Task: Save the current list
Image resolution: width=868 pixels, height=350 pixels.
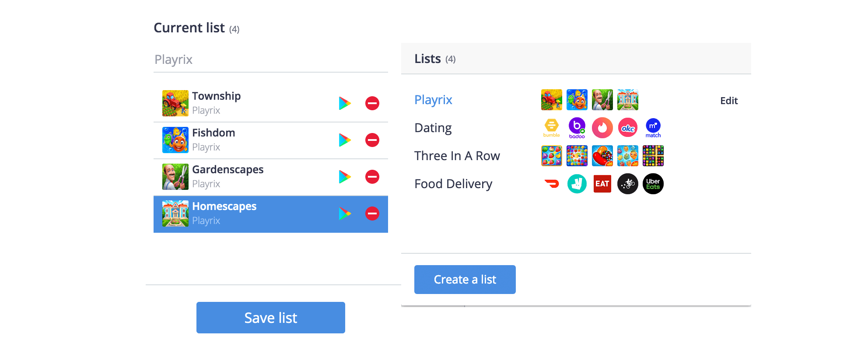Action: pos(271,318)
